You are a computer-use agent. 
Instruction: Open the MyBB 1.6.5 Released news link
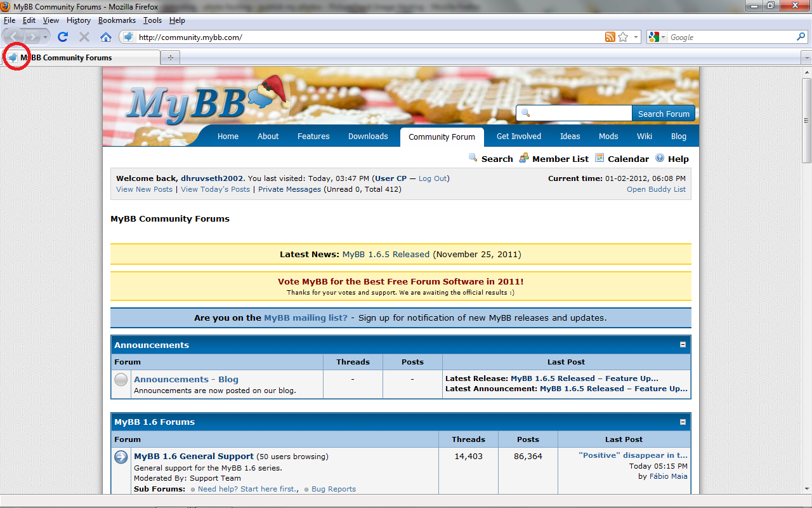(x=386, y=254)
